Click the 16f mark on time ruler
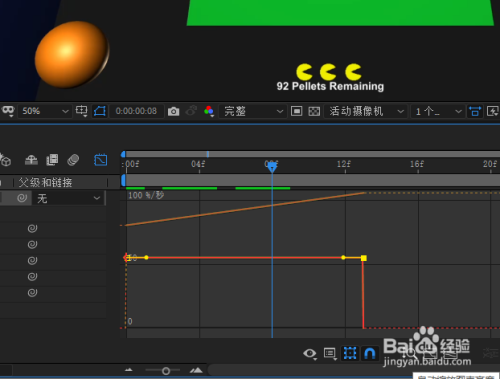This screenshot has width=500, height=379. (x=417, y=164)
